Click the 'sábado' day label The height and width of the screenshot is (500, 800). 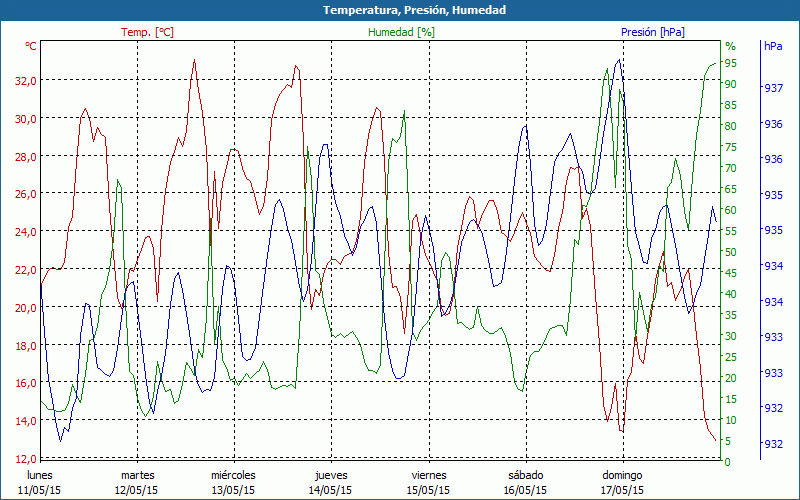click(525, 475)
